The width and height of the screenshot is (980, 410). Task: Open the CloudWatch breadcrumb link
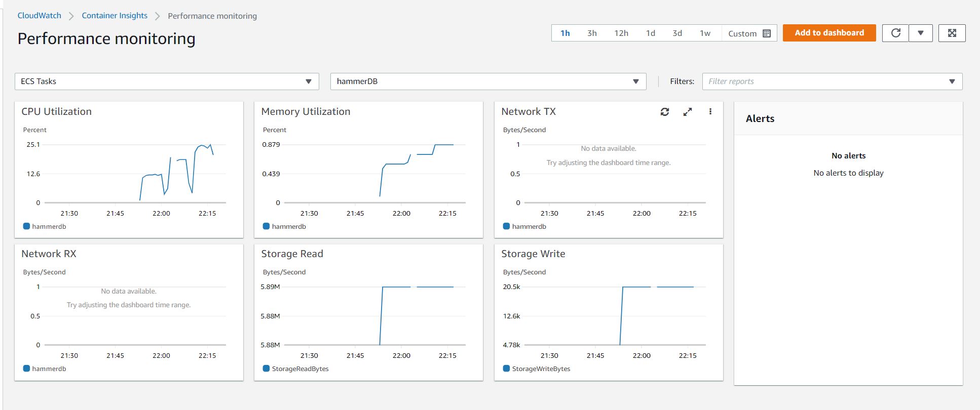click(39, 16)
